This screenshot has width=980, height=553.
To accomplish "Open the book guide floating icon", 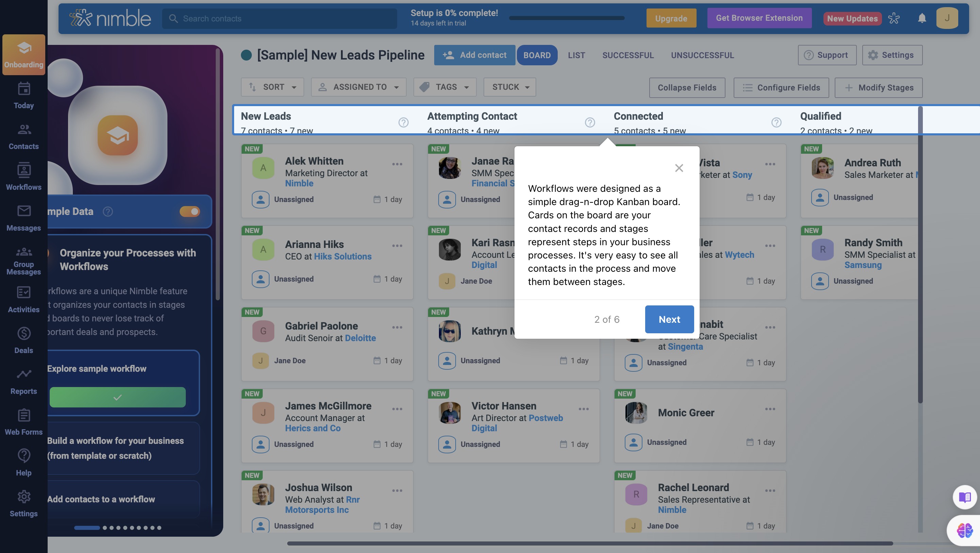I will coord(965,497).
